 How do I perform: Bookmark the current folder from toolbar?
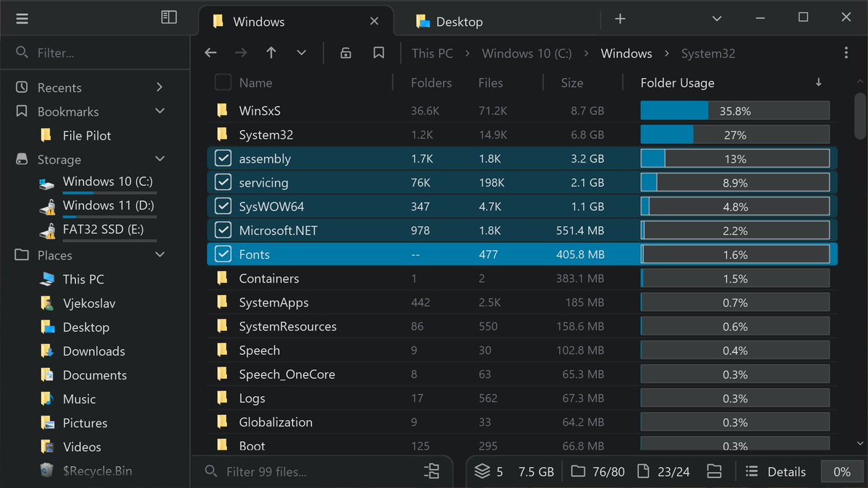(x=378, y=53)
